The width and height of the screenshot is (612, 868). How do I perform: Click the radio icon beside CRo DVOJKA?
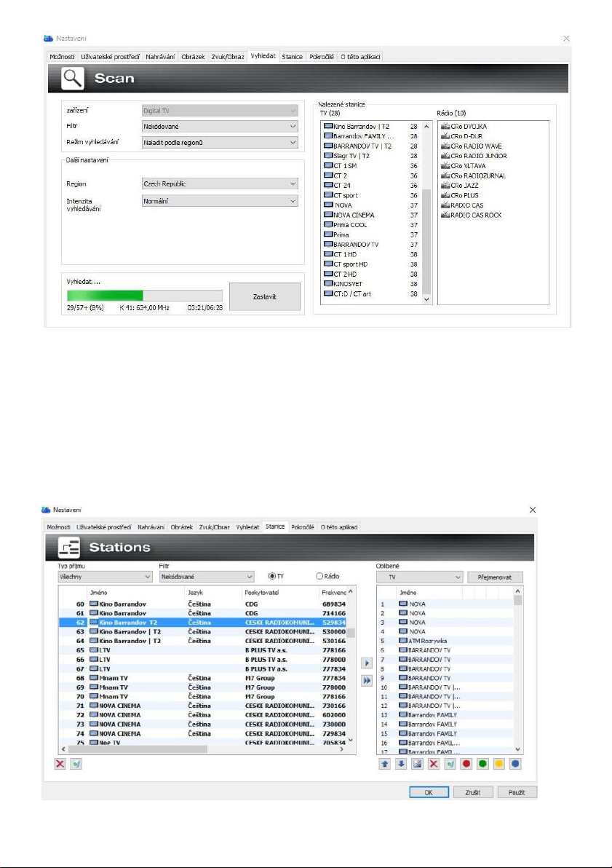[445, 126]
